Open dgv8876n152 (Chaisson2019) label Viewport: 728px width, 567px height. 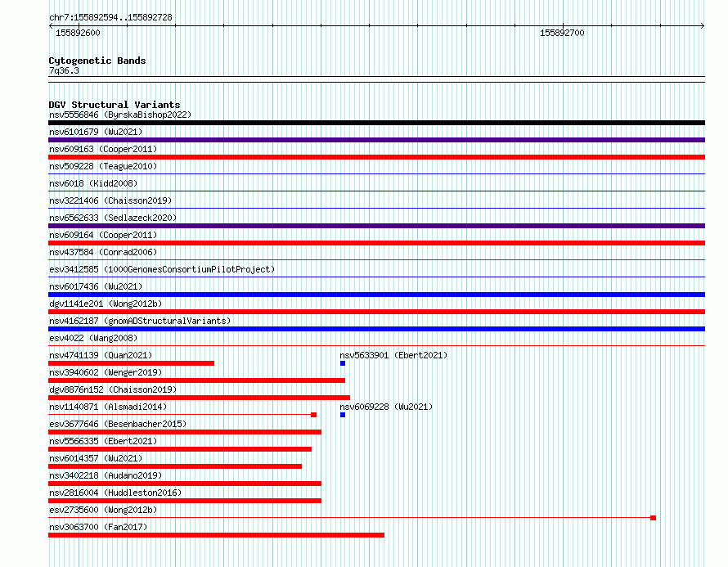point(113,389)
